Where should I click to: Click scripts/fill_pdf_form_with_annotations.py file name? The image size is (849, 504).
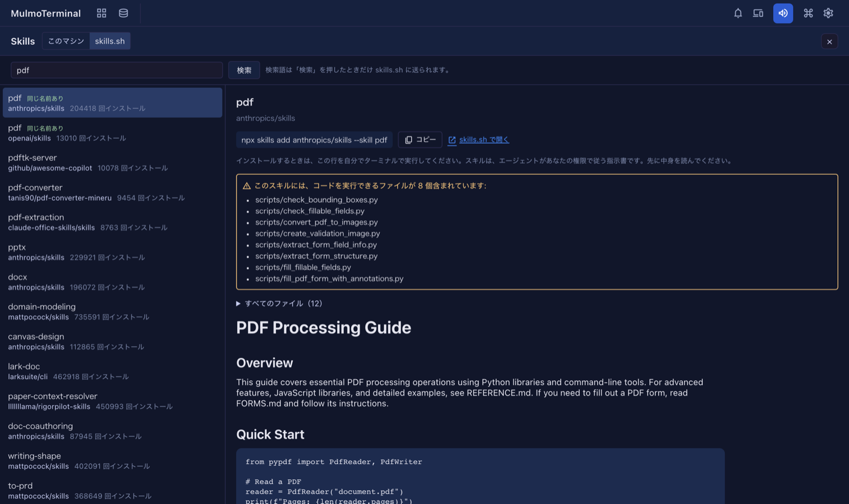329,279
